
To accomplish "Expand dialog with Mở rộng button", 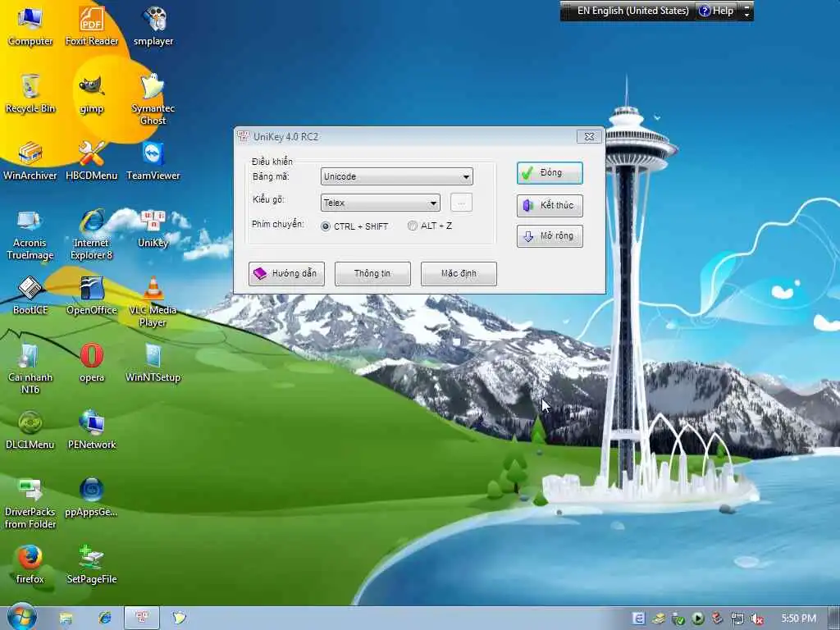I will point(550,236).
